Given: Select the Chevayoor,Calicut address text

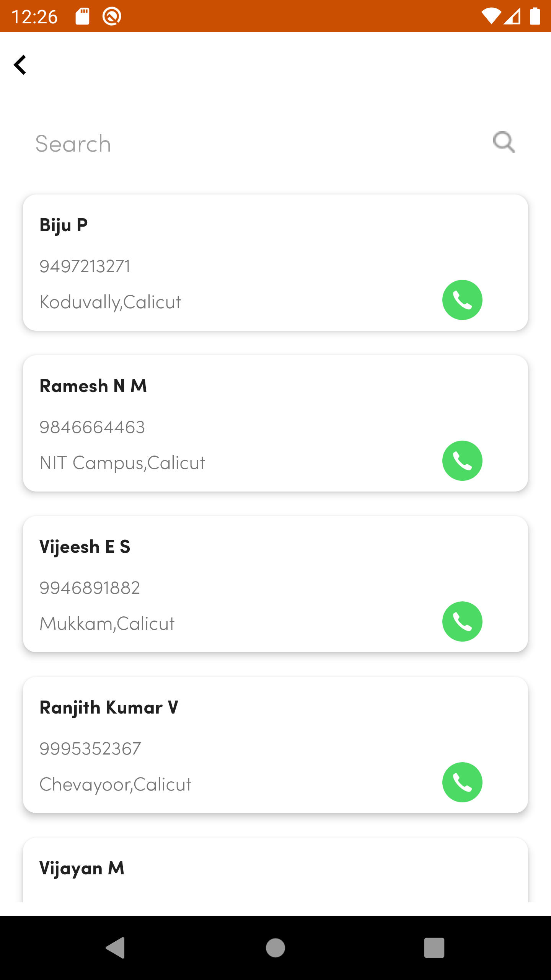Looking at the screenshot, I should click(115, 784).
